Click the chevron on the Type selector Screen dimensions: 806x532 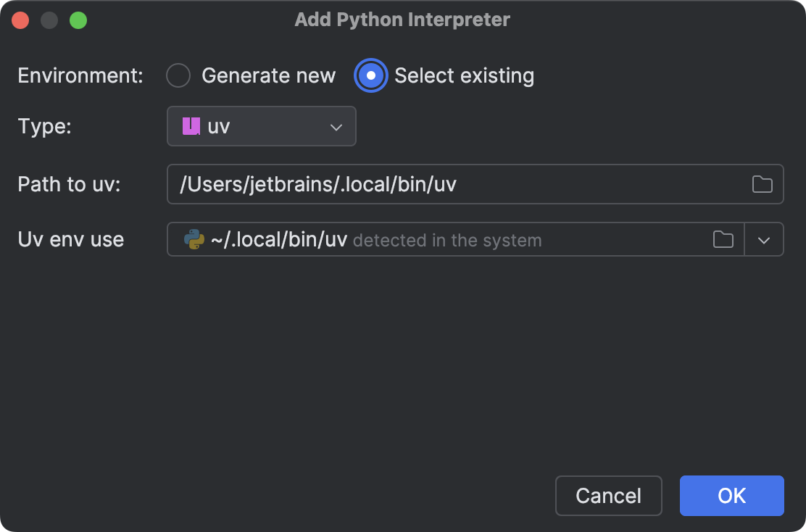336,126
